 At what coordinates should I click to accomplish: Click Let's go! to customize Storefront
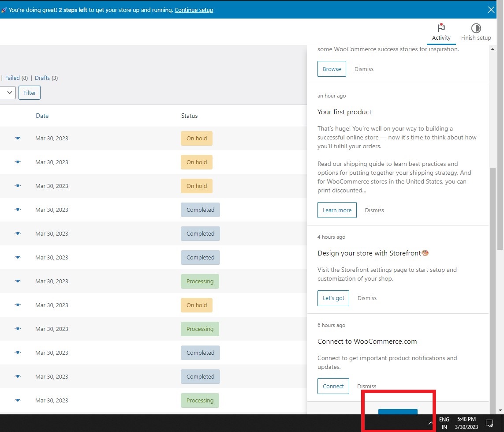coord(333,298)
